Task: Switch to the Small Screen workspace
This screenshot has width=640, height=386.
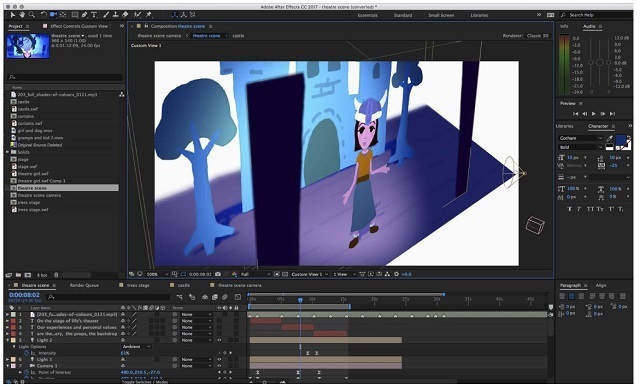Action: [441, 15]
